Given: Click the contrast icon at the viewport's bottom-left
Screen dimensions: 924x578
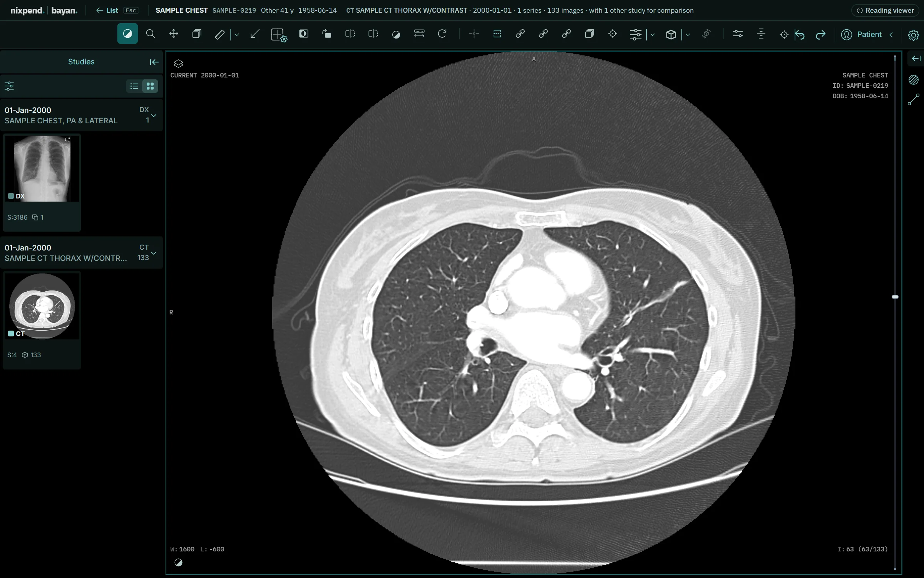Looking at the screenshot, I should tap(178, 563).
